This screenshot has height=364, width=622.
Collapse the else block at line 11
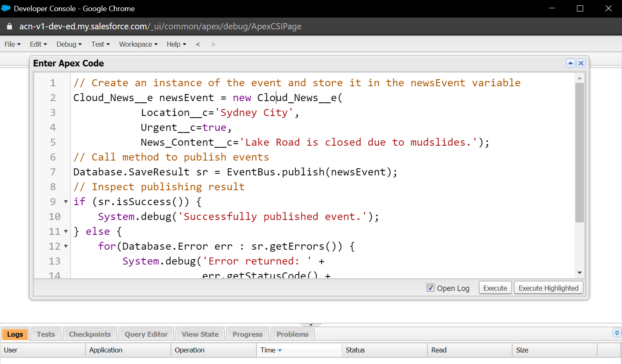pos(66,232)
